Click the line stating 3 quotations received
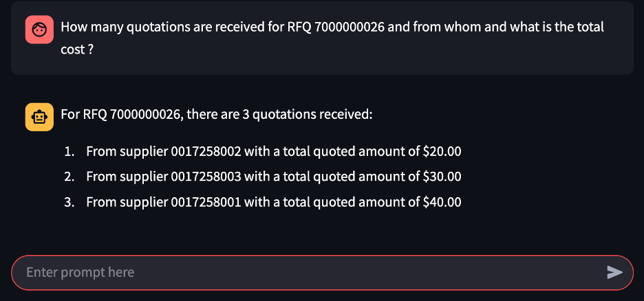This screenshot has width=644, height=301. 217,114
